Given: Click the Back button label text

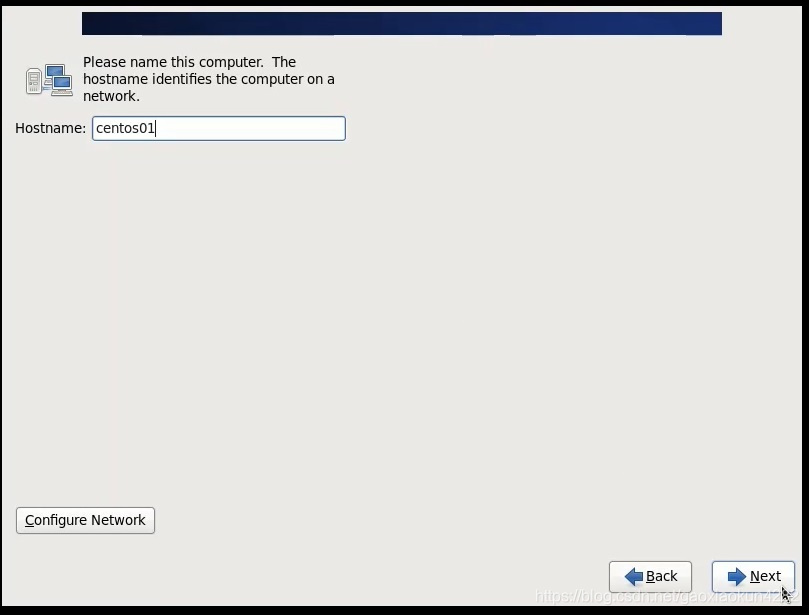Looking at the screenshot, I should point(662,576).
